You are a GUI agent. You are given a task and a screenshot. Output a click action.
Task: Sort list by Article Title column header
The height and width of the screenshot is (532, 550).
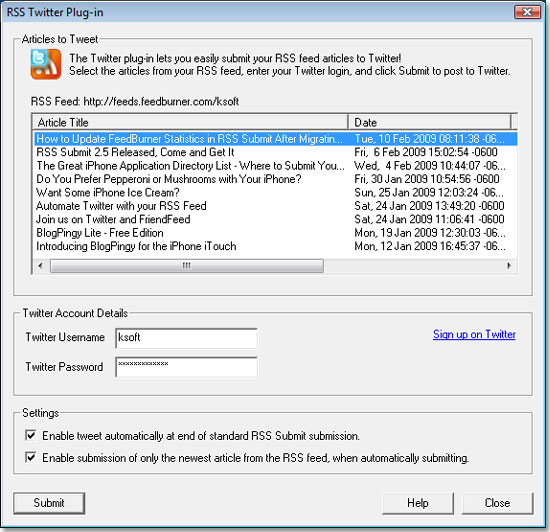190,122
